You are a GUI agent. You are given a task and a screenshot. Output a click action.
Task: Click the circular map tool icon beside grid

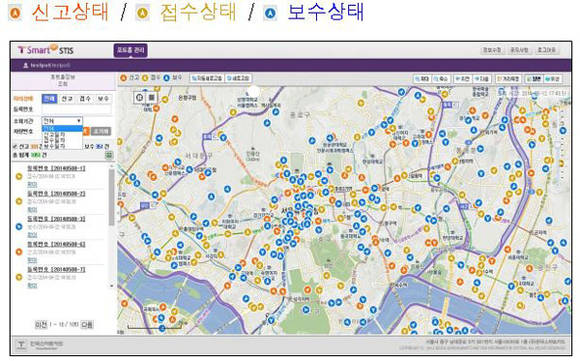[x=139, y=97]
